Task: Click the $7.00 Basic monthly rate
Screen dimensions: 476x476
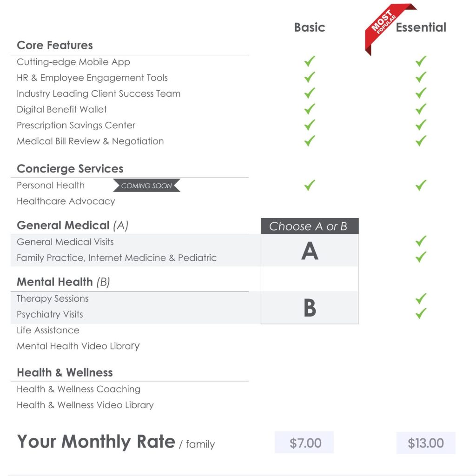Action: [305, 443]
